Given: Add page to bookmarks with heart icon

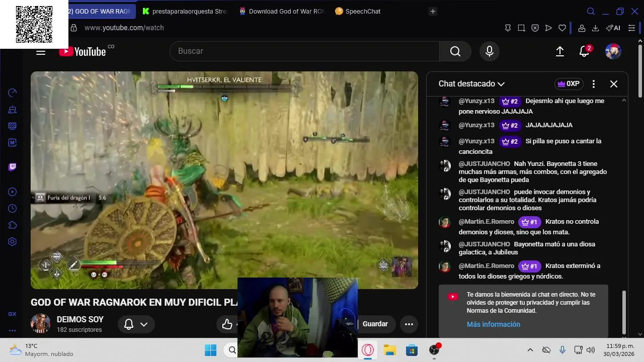Looking at the screenshot, I should pos(562,28).
